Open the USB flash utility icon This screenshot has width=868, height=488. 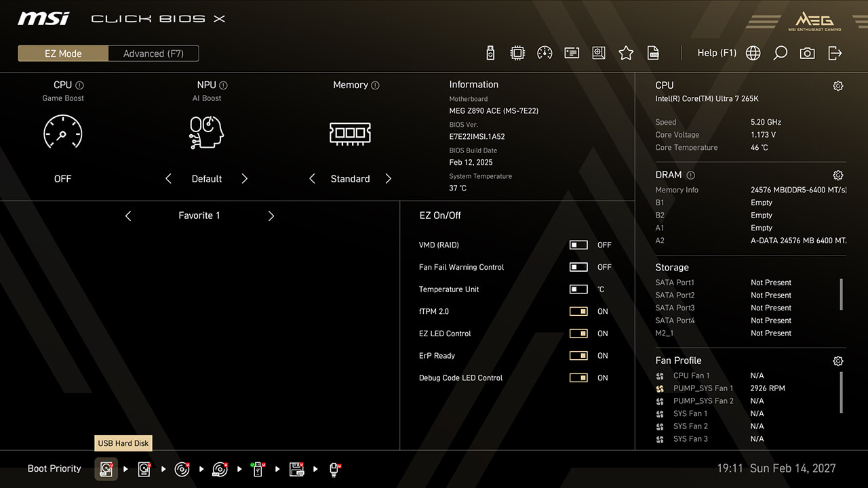490,53
